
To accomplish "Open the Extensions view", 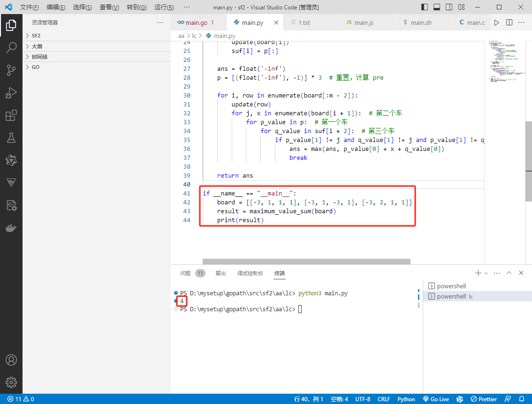I will [x=11, y=115].
